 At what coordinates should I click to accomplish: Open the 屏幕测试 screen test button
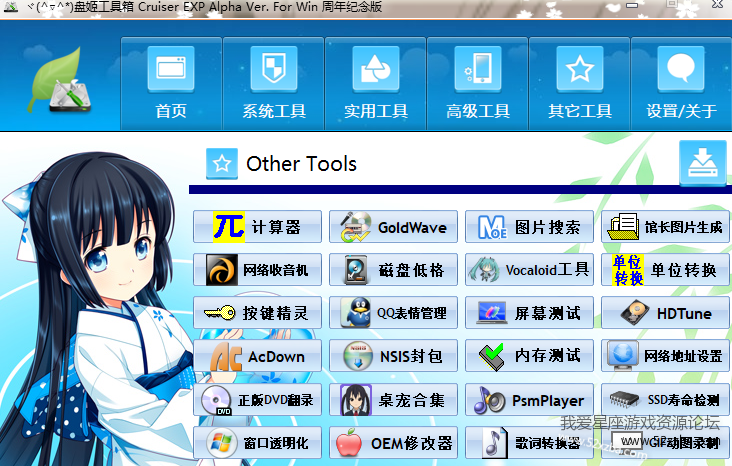click(x=530, y=313)
